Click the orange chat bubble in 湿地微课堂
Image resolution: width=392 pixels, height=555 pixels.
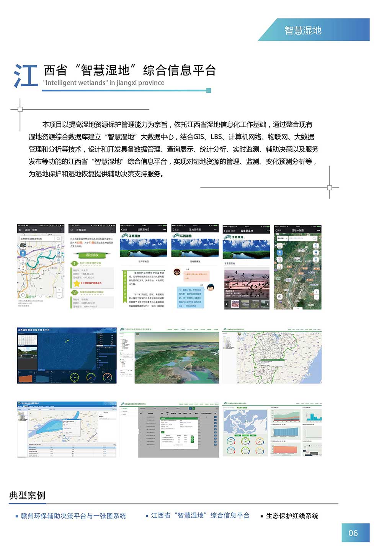pos(196,276)
